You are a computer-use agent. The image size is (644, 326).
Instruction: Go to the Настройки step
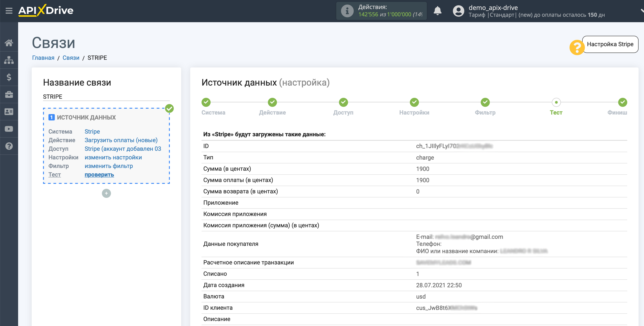pos(414,102)
